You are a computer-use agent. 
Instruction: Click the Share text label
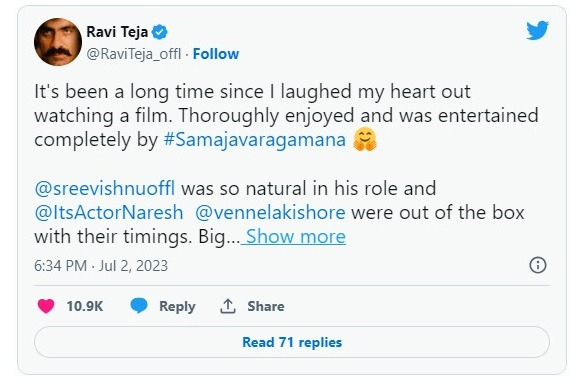point(266,306)
